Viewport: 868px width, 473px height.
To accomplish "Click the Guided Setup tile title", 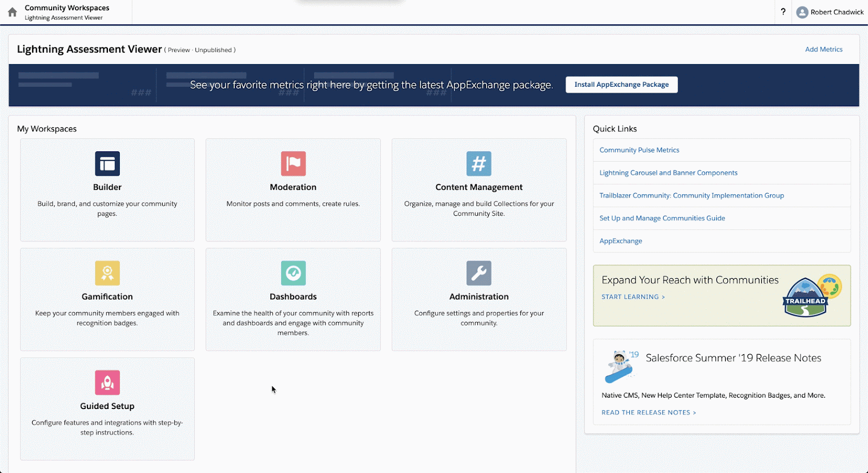I will click(107, 406).
